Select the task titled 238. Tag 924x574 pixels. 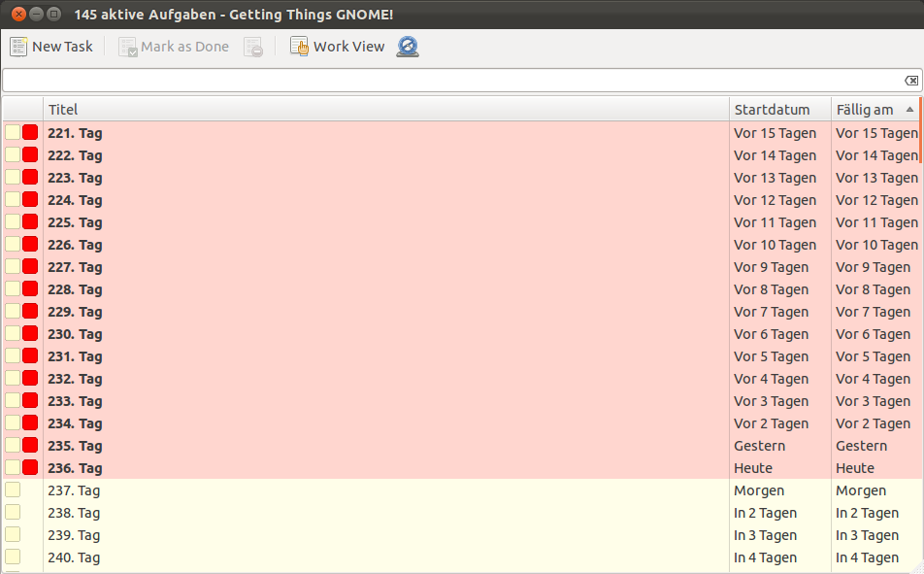(x=74, y=513)
